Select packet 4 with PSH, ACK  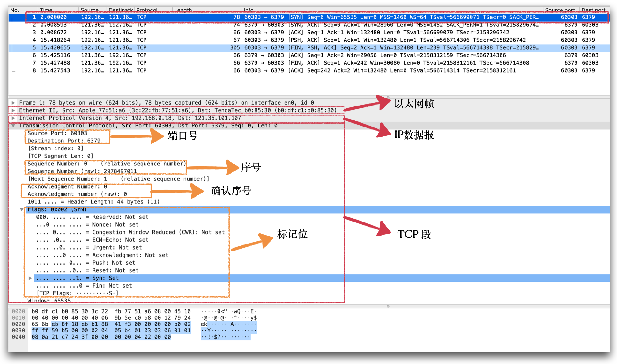[x=309, y=40]
